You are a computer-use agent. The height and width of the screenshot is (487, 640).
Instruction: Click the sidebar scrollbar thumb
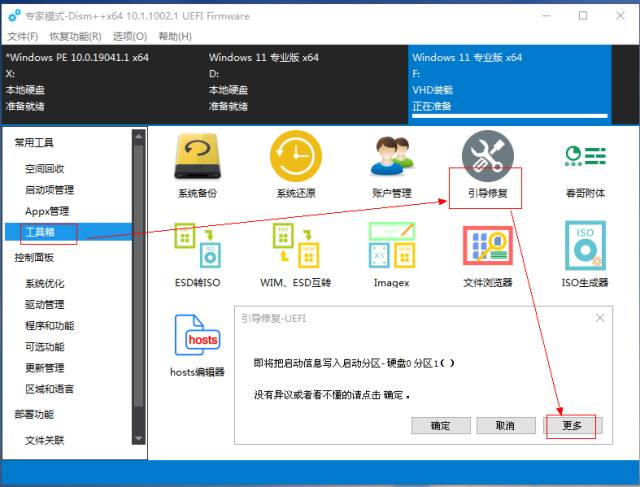(x=138, y=276)
